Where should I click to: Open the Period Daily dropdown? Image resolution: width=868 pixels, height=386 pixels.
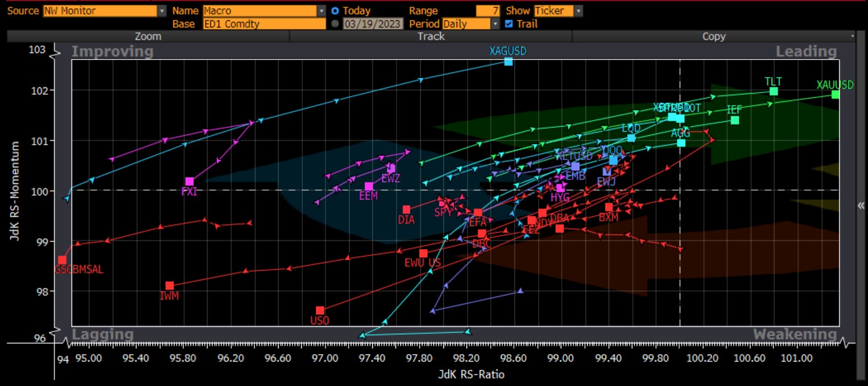coord(495,24)
